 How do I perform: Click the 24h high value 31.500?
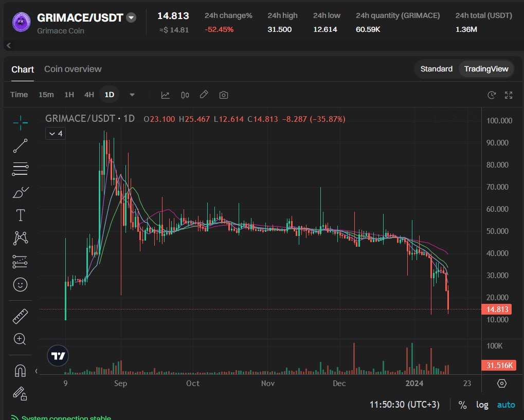279,29
